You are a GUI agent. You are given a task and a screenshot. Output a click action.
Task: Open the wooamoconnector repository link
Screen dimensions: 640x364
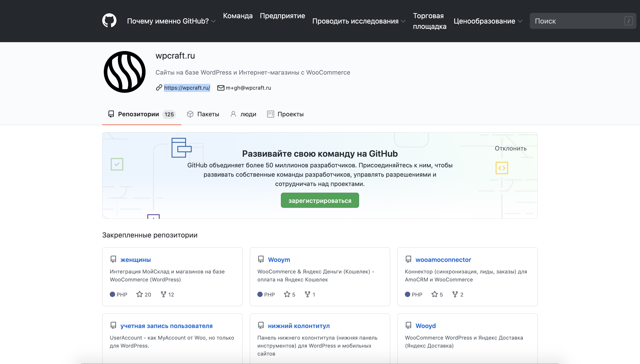tap(443, 259)
